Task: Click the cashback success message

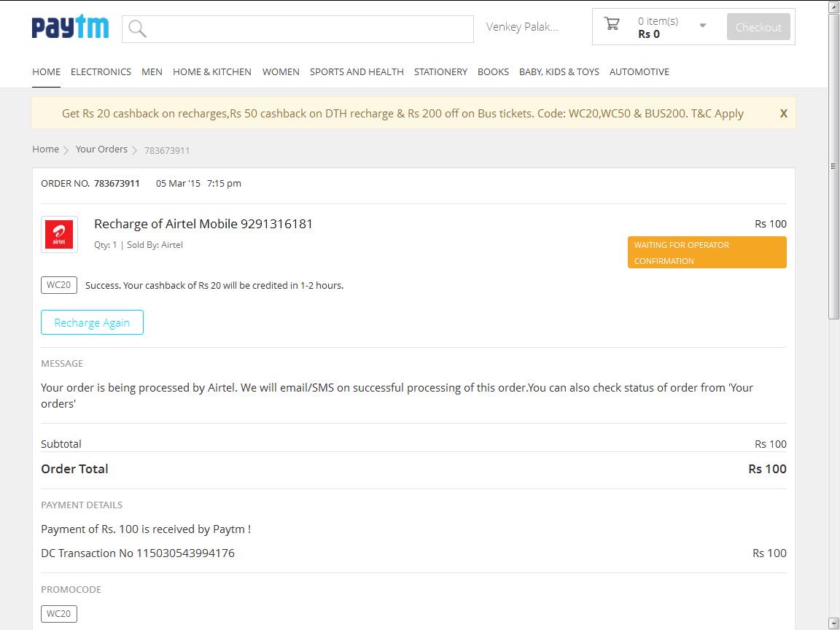Action: 214,286
